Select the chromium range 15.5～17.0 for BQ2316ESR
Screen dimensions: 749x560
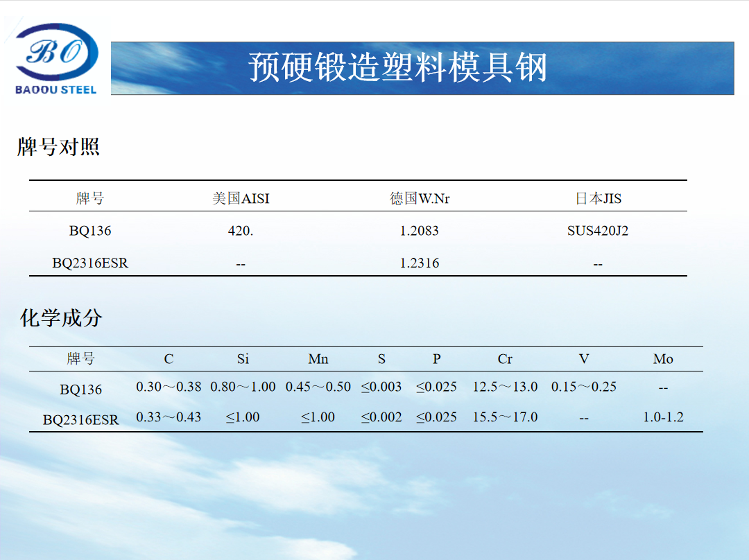[506, 417]
